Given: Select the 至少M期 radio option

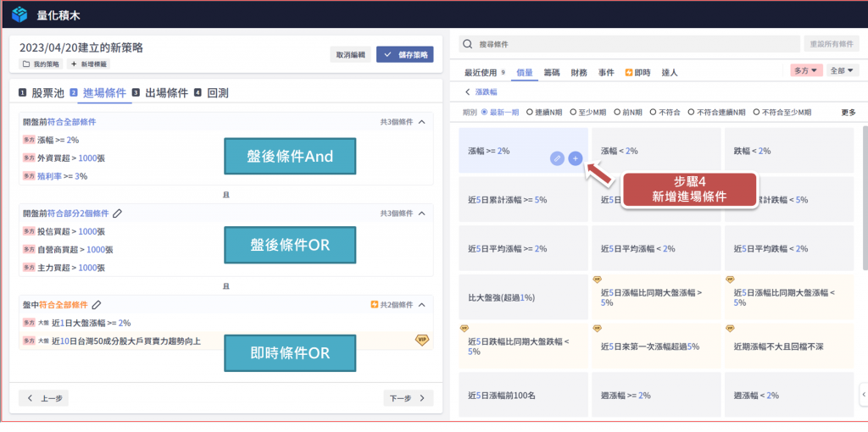Looking at the screenshot, I should click(x=574, y=112).
